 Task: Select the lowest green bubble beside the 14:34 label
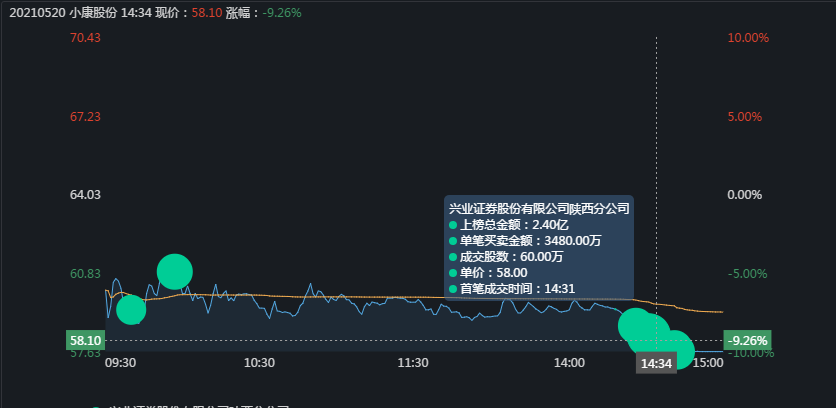(676, 349)
